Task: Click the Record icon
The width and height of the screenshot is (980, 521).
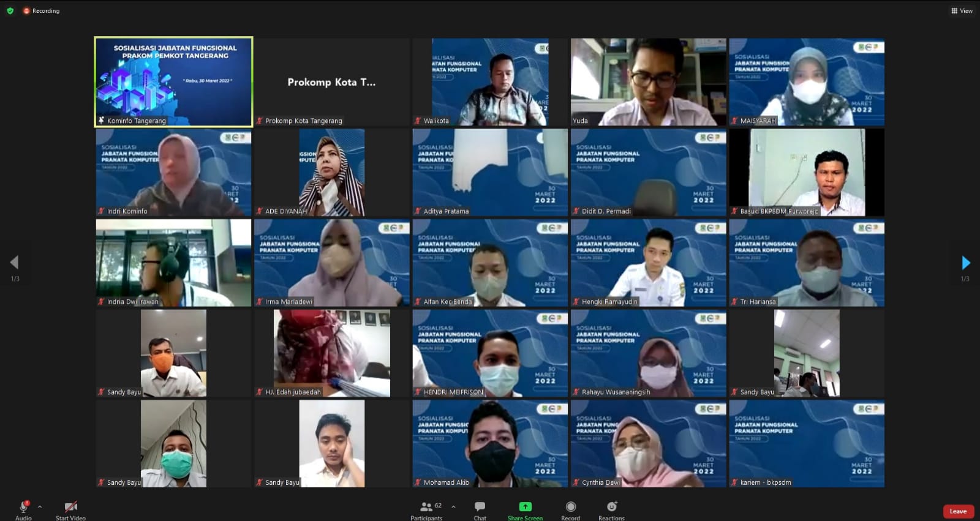Action: [x=570, y=507]
